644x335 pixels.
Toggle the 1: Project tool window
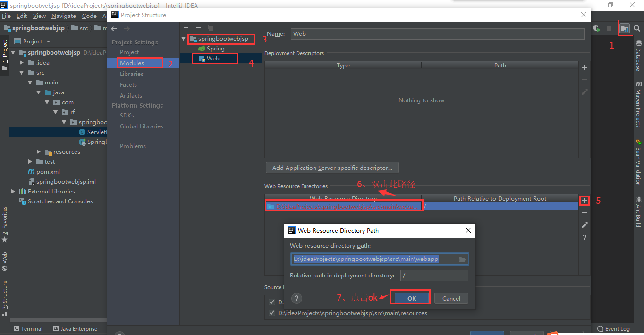(x=5, y=54)
